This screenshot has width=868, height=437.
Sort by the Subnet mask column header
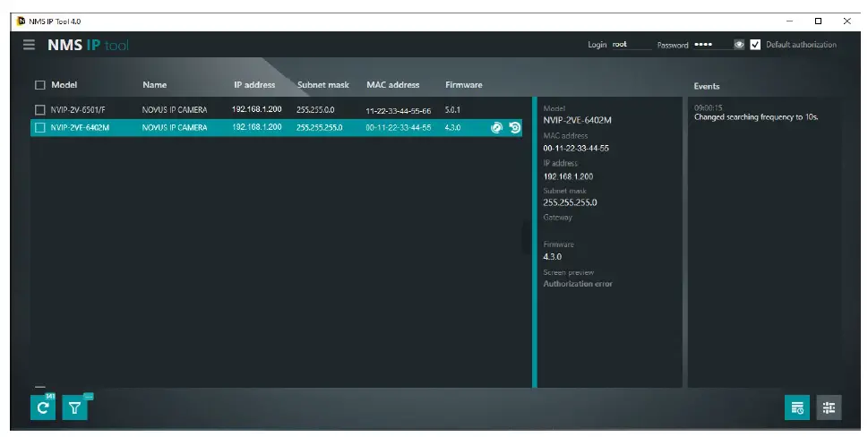coord(323,85)
